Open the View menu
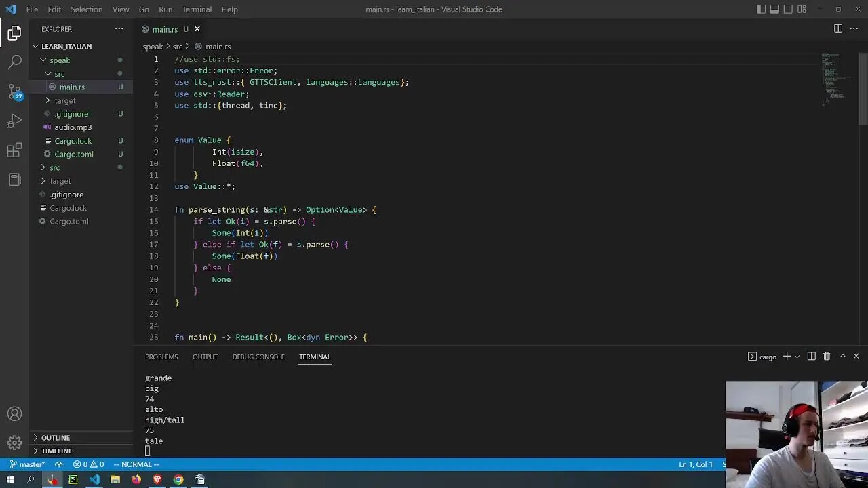This screenshot has height=488, width=868. (121, 9)
